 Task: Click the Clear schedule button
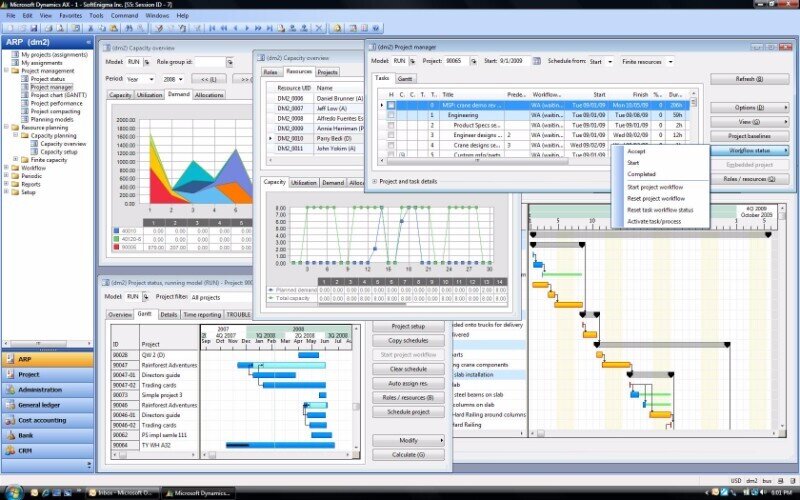pos(408,369)
